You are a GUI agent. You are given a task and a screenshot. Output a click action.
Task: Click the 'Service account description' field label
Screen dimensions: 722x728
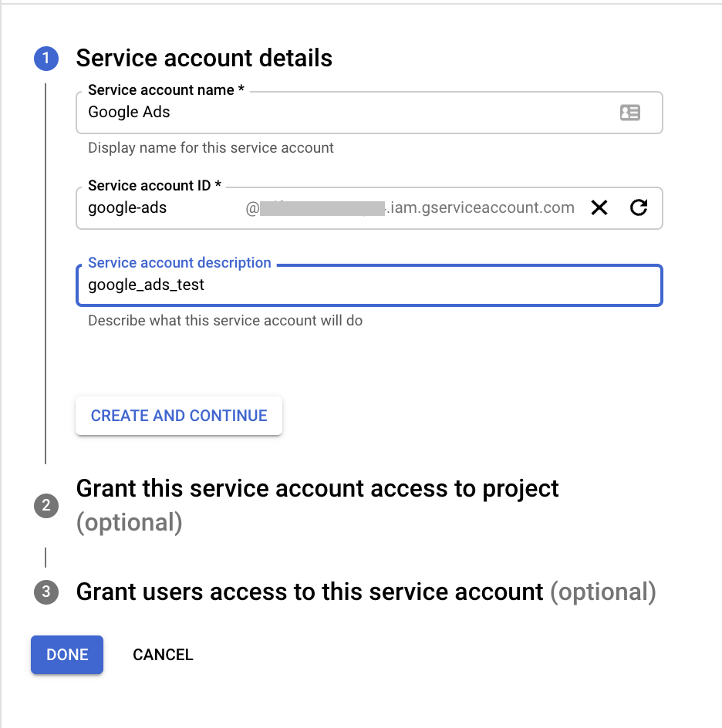pyautogui.click(x=180, y=262)
